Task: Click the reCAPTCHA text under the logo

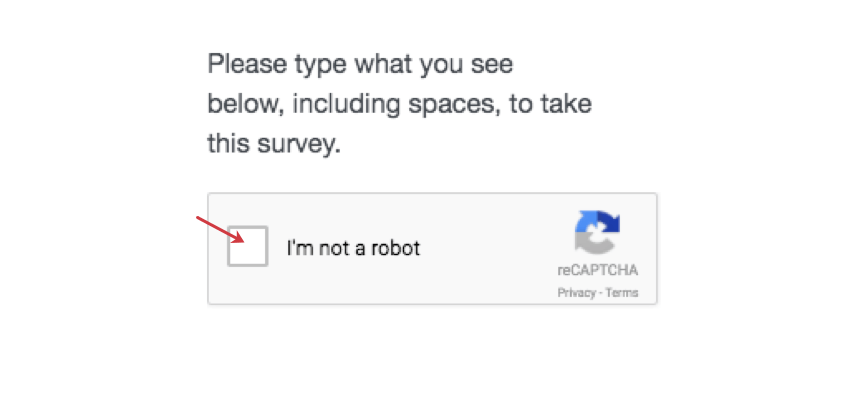Action: pos(597,270)
